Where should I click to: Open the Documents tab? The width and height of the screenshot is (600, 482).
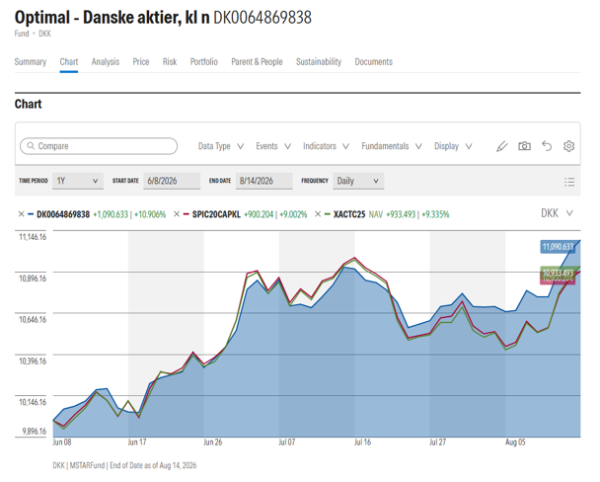(373, 62)
